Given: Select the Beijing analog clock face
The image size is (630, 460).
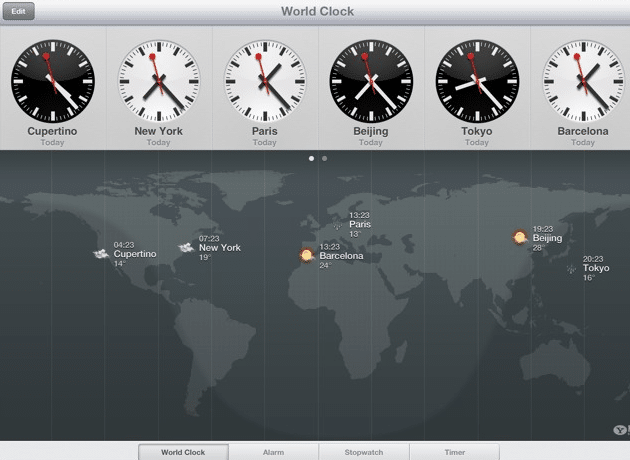Looking at the screenshot, I should click(x=371, y=81).
